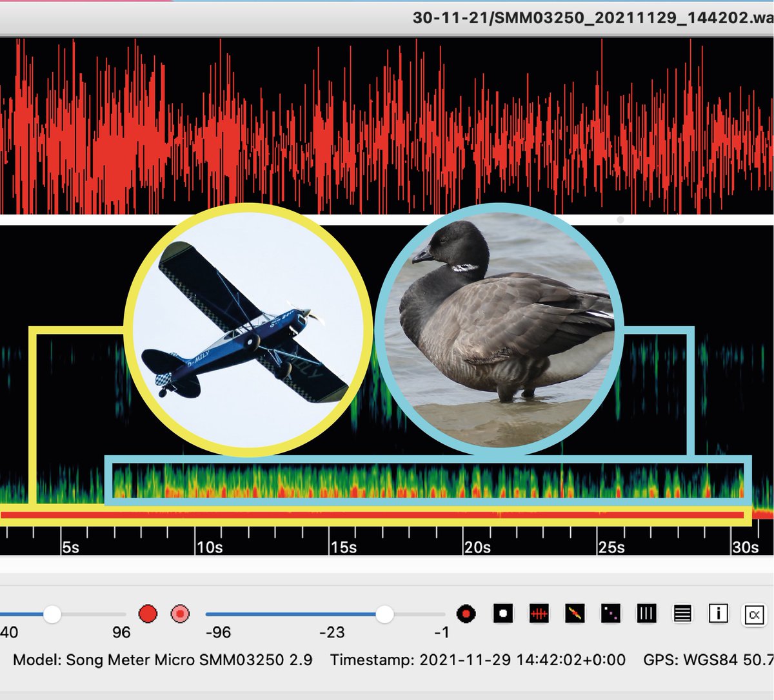Image resolution: width=774 pixels, height=700 pixels.
Task: Click the GPS: WGS84 status text
Action: (x=708, y=660)
